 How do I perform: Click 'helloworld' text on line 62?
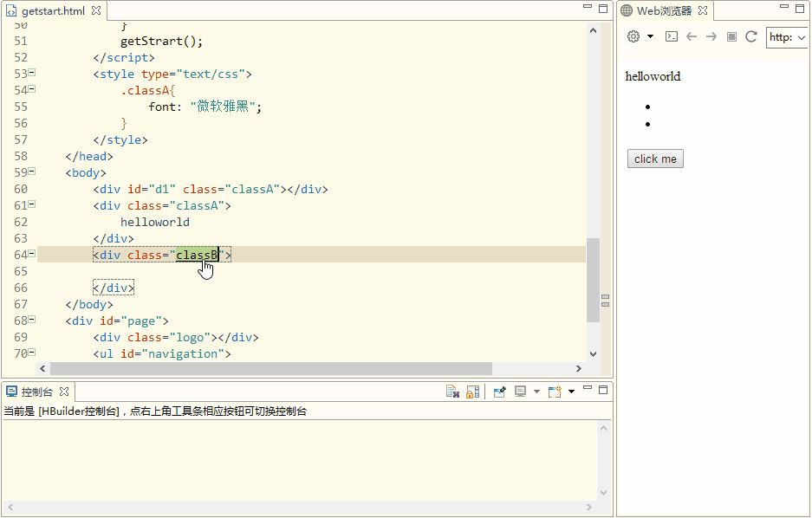point(155,222)
